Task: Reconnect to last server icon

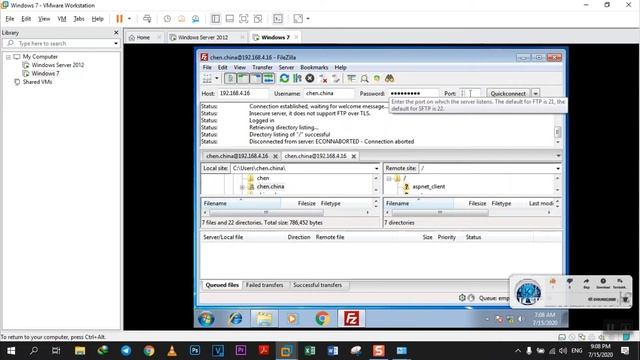Action: tap(336, 78)
